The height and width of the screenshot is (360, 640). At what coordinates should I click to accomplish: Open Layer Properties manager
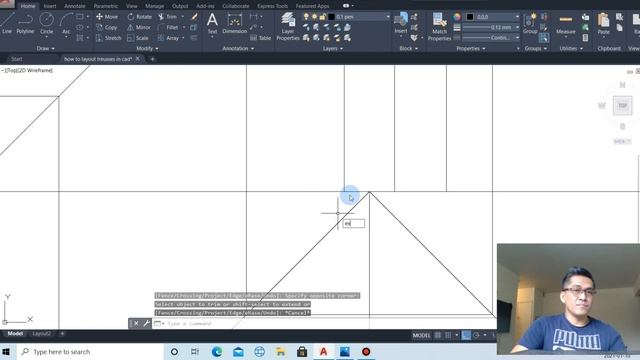click(x=288, y=27)
